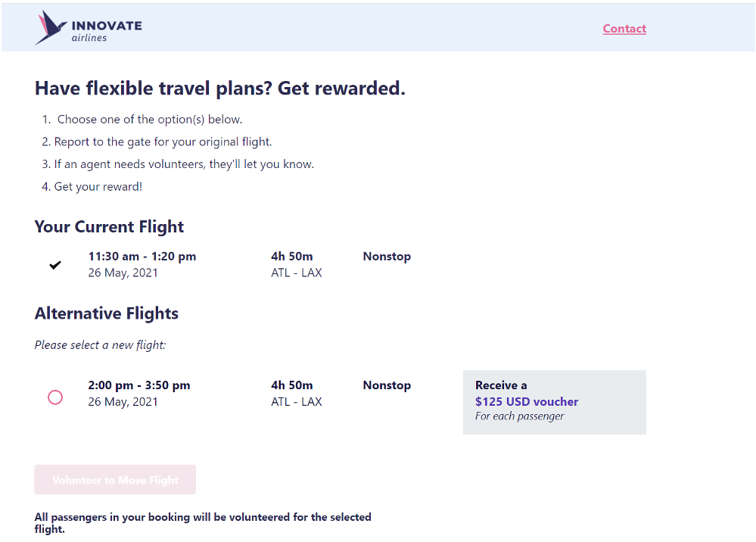
Task: Click the current flight time 11:30 am - 1:20 pm
Action: click(x=142, y=257)
